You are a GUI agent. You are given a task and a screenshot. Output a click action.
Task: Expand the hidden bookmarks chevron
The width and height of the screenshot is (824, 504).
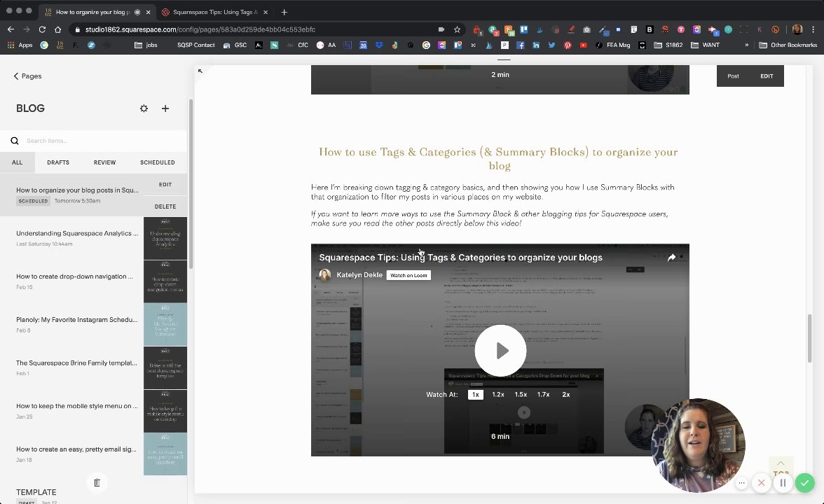coord(747,45)
